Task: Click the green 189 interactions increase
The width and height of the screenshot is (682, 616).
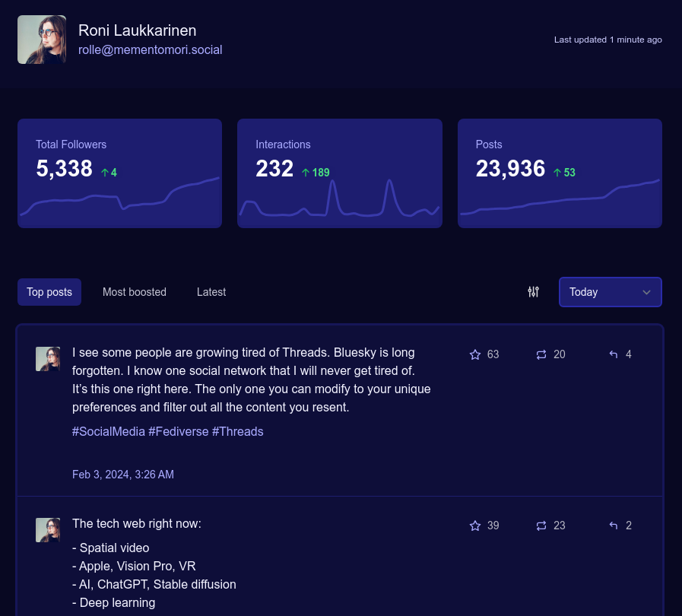Action: tap(316, 173)
